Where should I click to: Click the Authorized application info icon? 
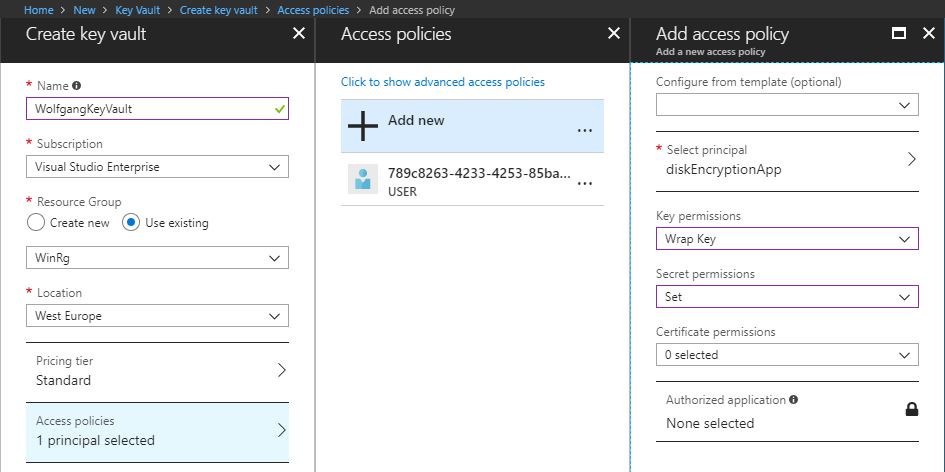click(794, 399)
